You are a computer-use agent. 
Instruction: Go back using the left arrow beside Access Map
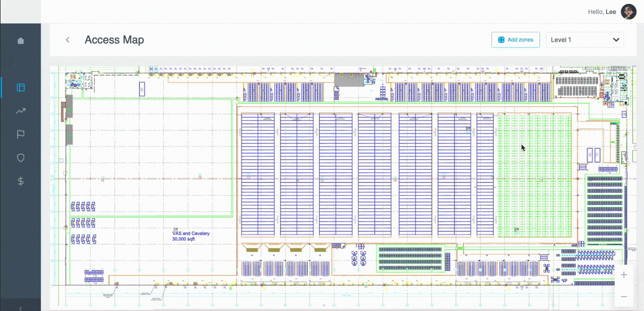point(67,39)
